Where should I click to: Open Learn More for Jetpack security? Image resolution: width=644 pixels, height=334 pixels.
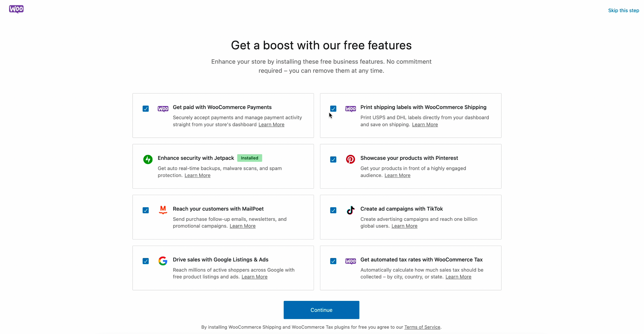197,175
